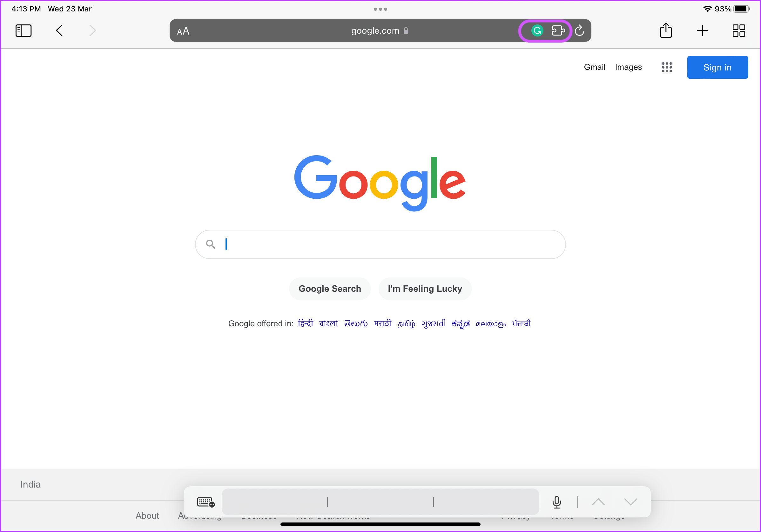Show the tab overview grid
The height and width of the screenshot is (532, 761).
[x=739, y=31]
